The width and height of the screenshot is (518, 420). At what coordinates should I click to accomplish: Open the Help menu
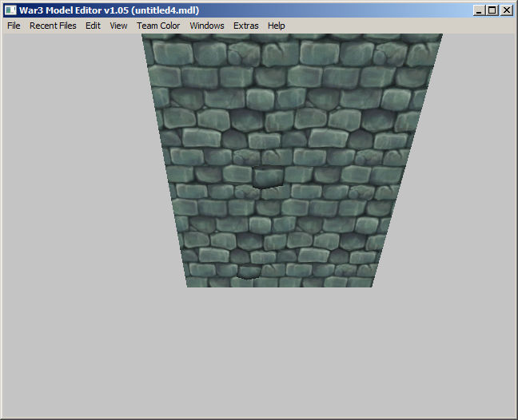tap(276, 26)
